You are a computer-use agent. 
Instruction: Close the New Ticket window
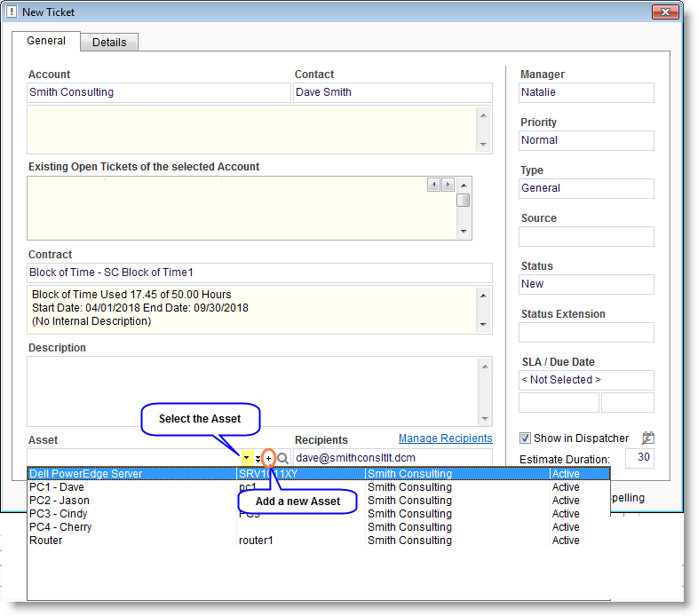click(665, 12)
